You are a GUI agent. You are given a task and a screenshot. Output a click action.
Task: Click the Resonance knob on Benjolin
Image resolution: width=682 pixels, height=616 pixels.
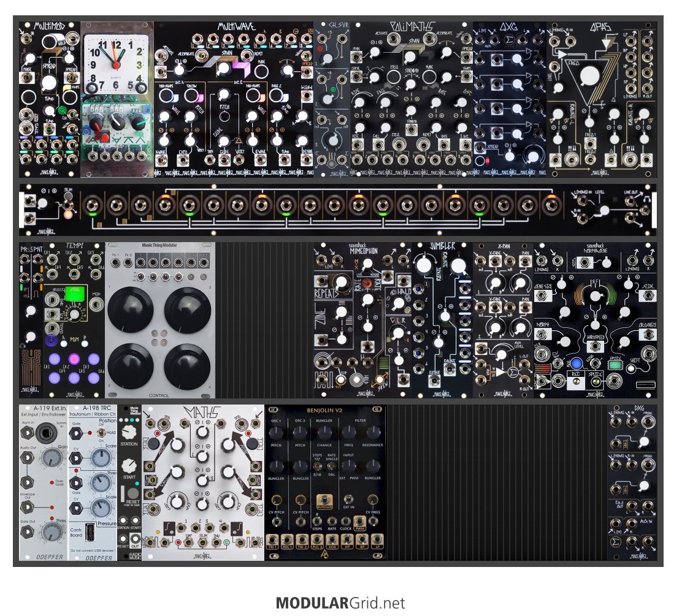tap(373, 433)
